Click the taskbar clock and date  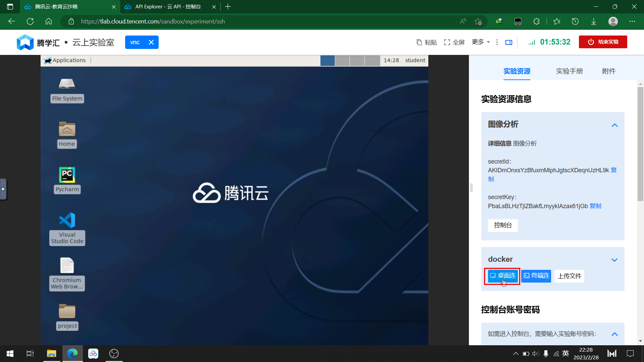(586, 354)
